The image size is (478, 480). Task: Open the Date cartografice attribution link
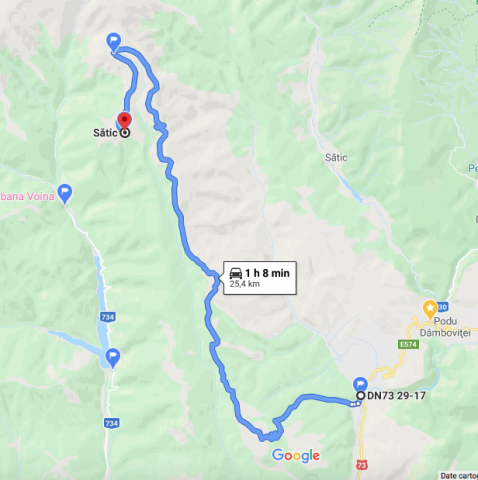[459, 476]
